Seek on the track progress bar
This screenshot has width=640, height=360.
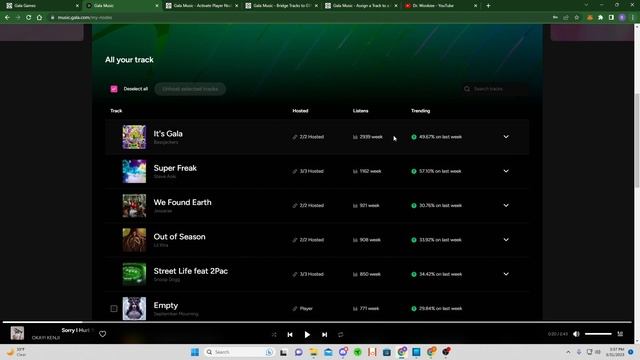tap(317, 322)
